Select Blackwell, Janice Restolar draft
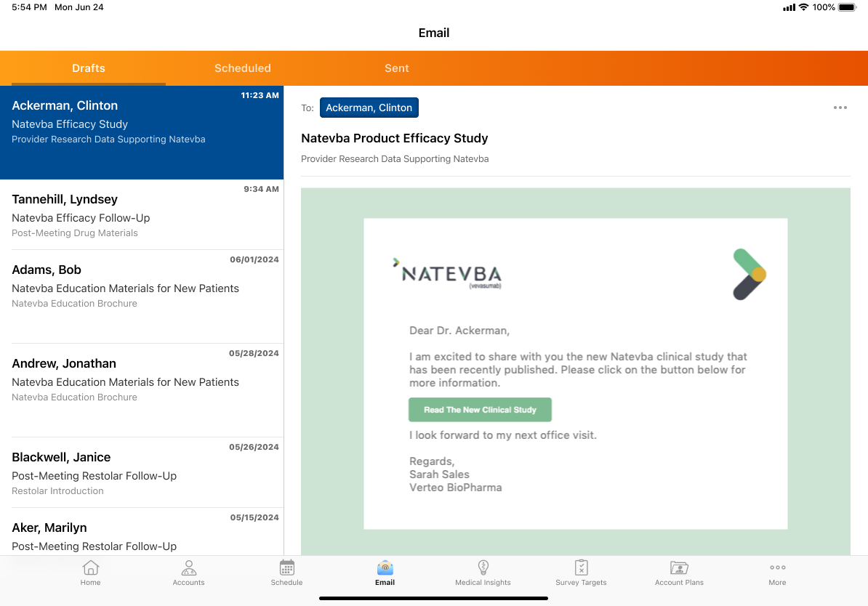Screen dimensions: 868x606 click(x=142, y=472)
